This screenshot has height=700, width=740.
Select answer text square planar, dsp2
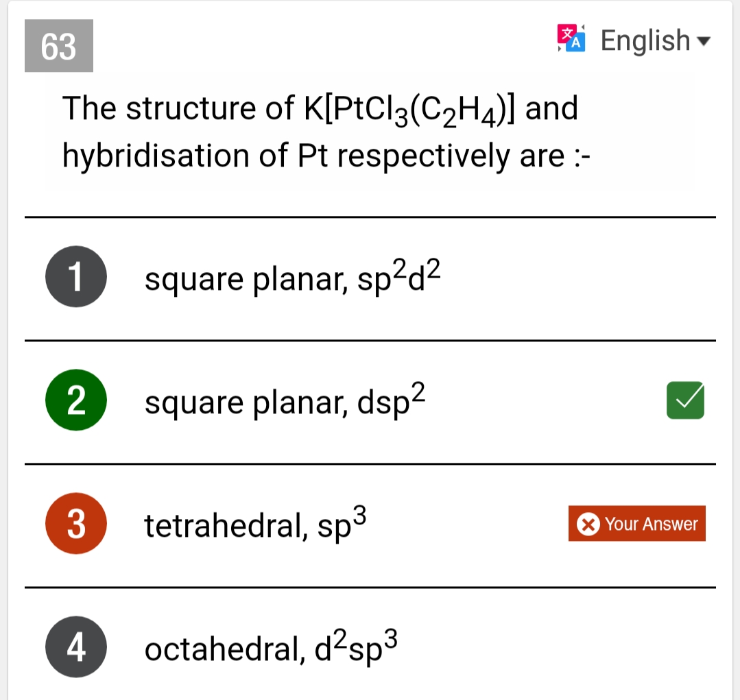(x=285, y=401)
